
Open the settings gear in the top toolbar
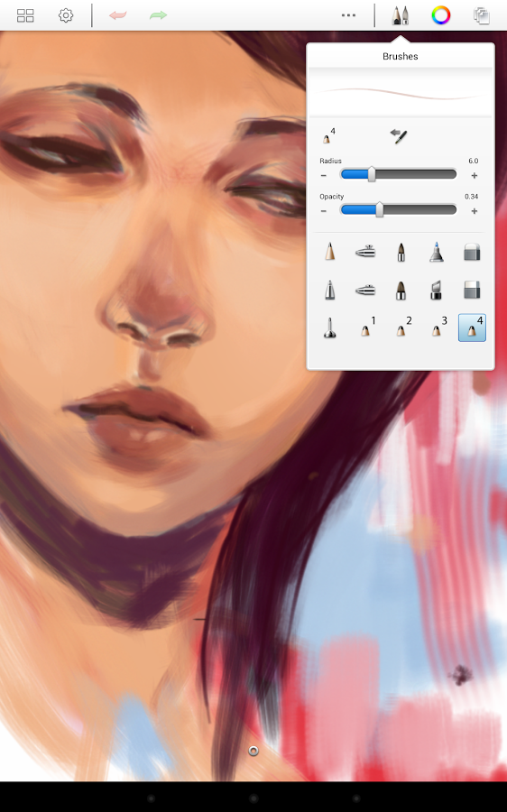coord(66,15)
